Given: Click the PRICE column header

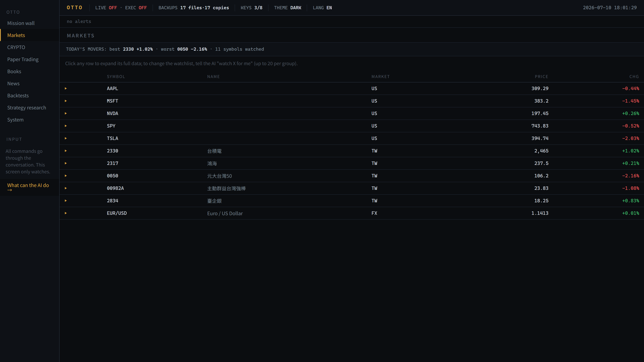Looking at the screenshot, I should (542, 77).
